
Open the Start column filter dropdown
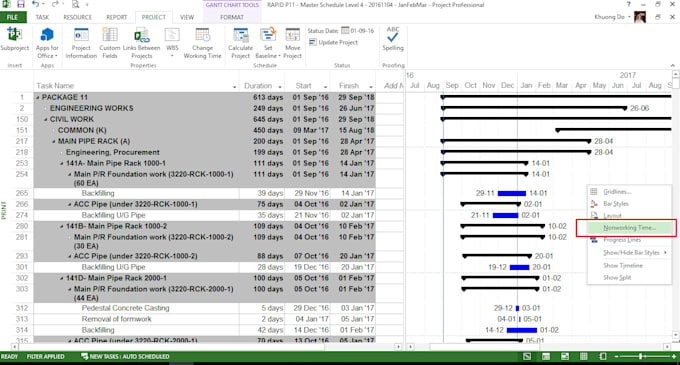325,87
